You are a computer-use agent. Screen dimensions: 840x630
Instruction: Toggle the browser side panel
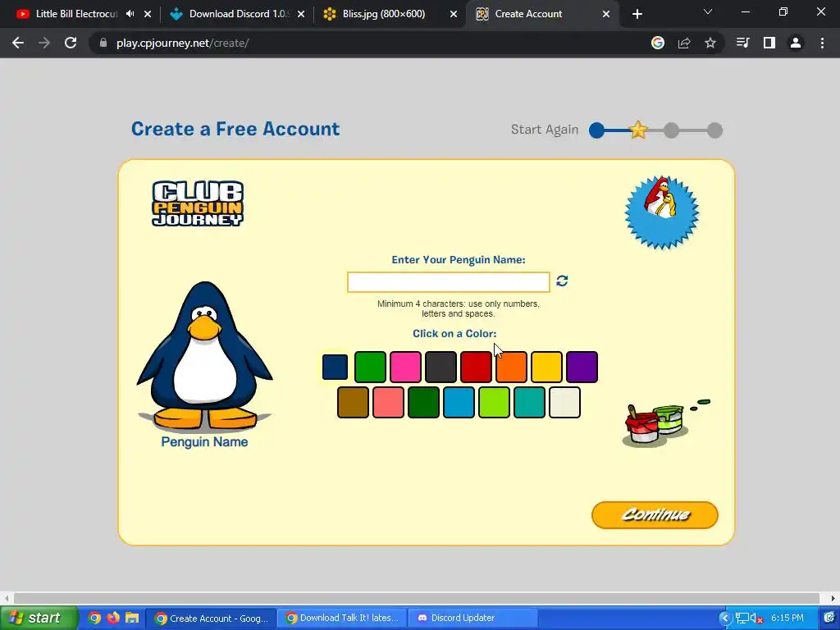[769, 43]
